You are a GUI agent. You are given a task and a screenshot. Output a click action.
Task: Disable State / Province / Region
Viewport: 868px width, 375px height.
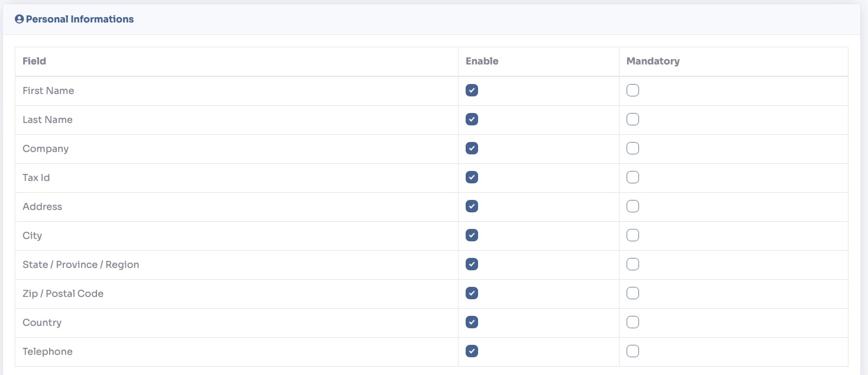tap(472, 264)
